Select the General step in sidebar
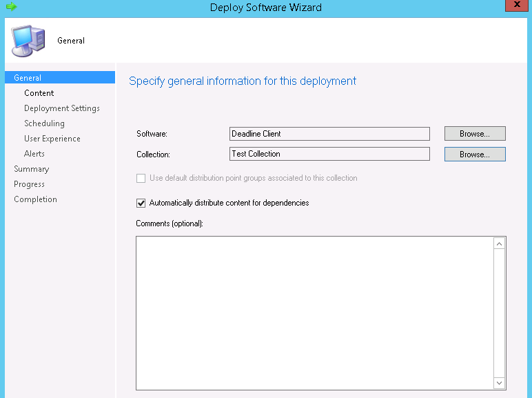Image resolution: width=532 pixels, height=398 pixels. click(28, 78)
